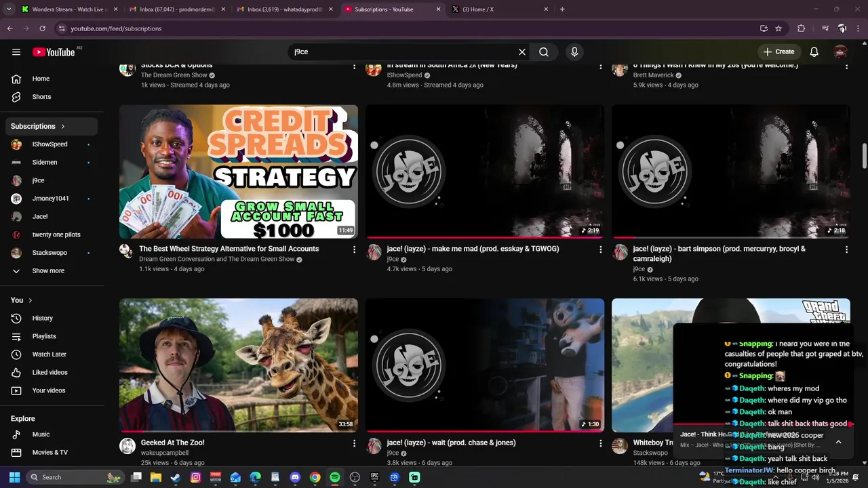
Task: Open Discord from taskbar
Action: (x=295, y=477)
